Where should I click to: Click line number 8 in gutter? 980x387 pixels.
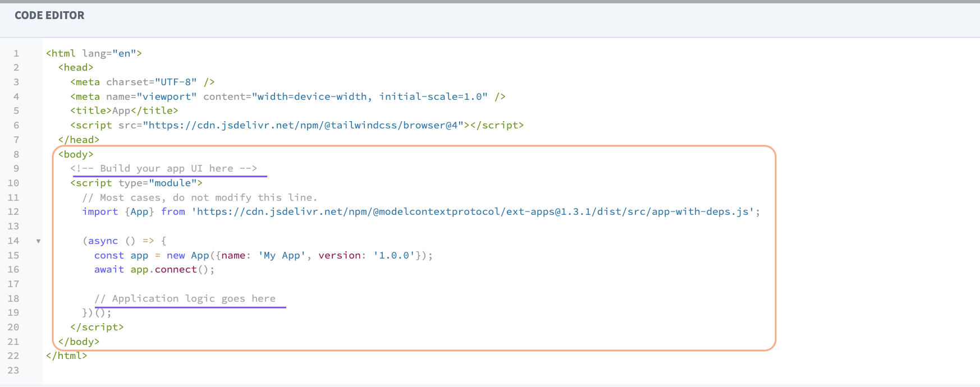pos(16,154)
